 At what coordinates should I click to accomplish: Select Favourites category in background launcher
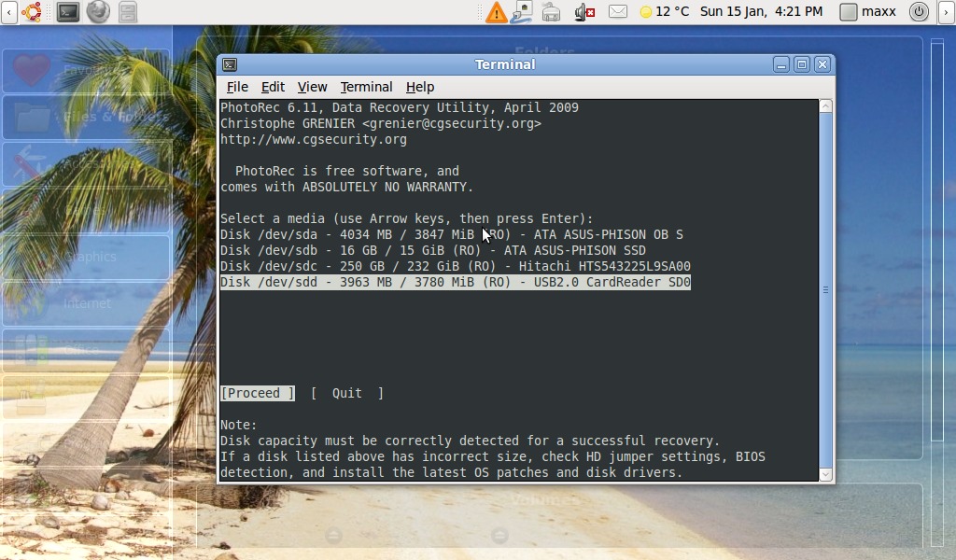[86, 71]
